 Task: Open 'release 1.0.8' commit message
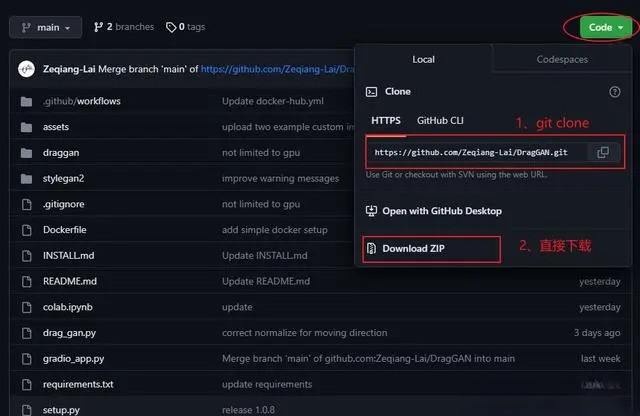pos(248,410)
